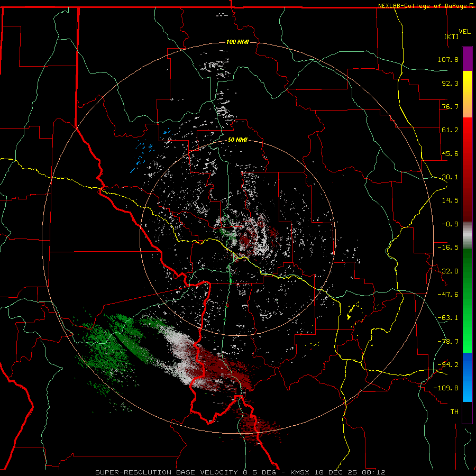Click the purple top segment of color bar
Screen dimensions: 476x476
pos(467,59)
